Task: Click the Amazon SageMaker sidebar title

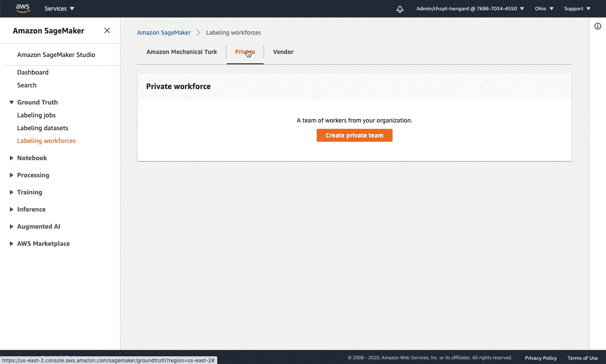Action: click(x=48, y=31)
